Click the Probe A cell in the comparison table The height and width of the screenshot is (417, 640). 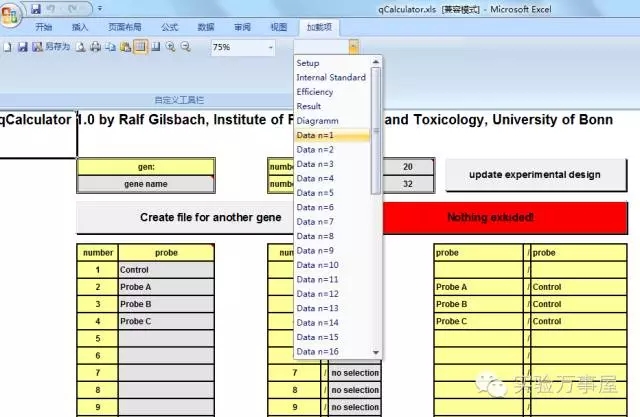click(x=478, y=287)
